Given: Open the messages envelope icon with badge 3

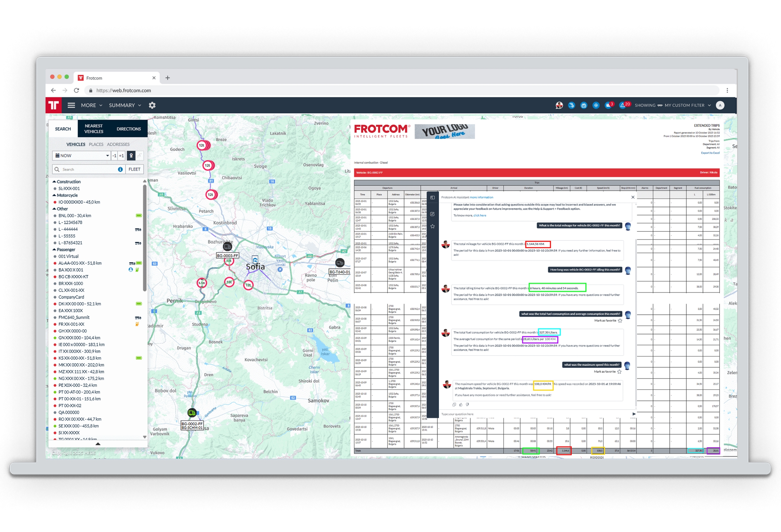Looking at the screenshot, I should pos(608,106).
